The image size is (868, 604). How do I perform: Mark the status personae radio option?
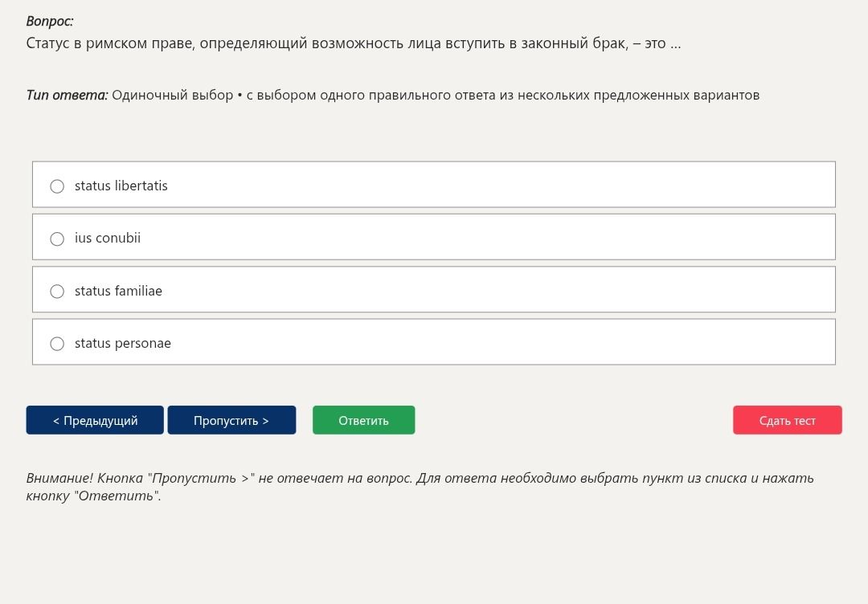click(x=57, y=344)
